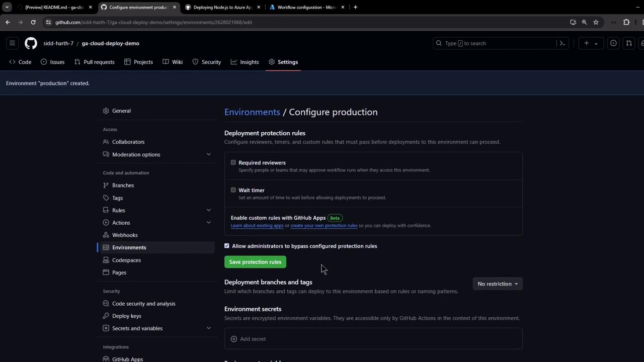
Task: Open the GitHub global navigation hamburger menu
Action: point(13,43)
